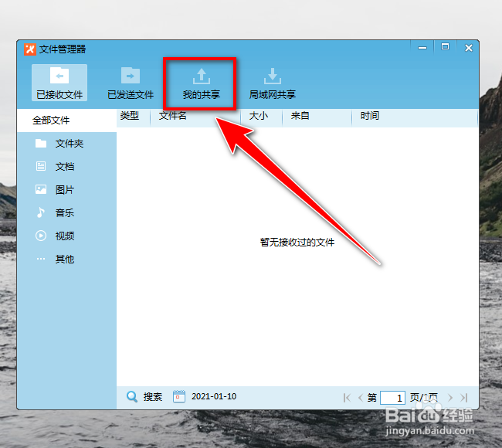This screenshot has height=448, width=502.
Task: Open the 局域网共享 LAN share tab
Action: click(272, 83)
